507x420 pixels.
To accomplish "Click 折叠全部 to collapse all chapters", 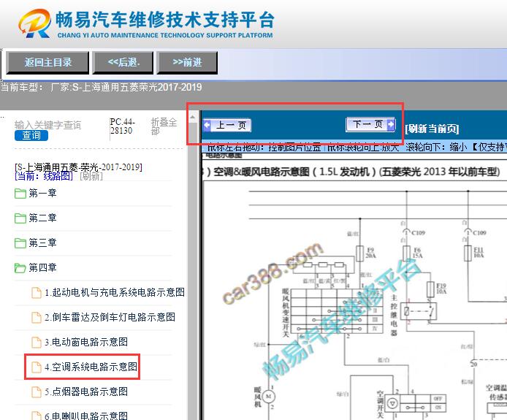I will [x=164, y=126].
